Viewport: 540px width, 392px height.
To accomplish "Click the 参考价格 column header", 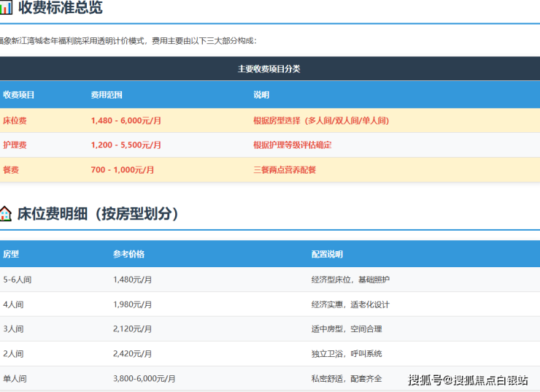I will [x=129, y=254].
